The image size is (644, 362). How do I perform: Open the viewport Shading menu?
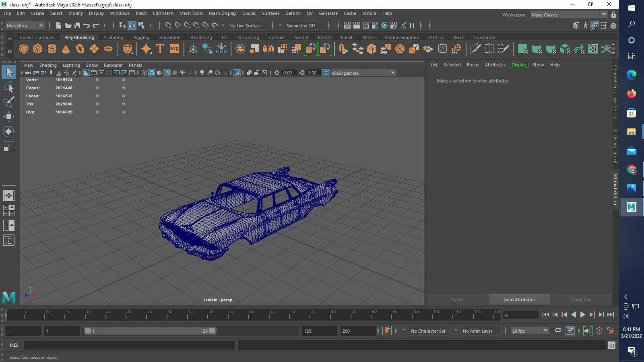[48, 65]
